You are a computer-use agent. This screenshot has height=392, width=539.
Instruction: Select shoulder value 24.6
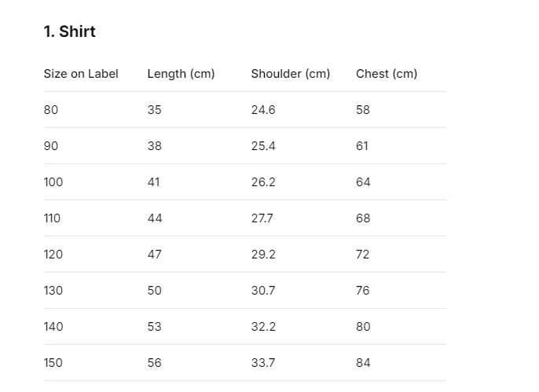click(263, 110)
